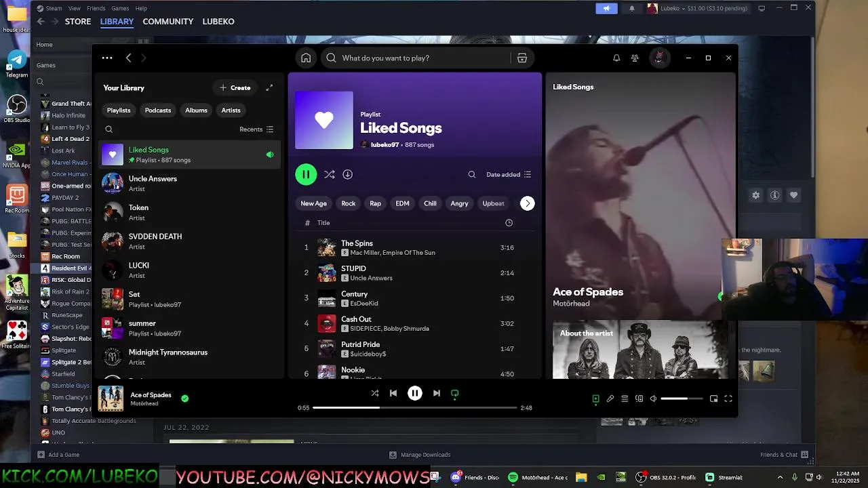Enter full screen player mode
The height and width of the screenshot is (488, 868).
pos(728,399)
